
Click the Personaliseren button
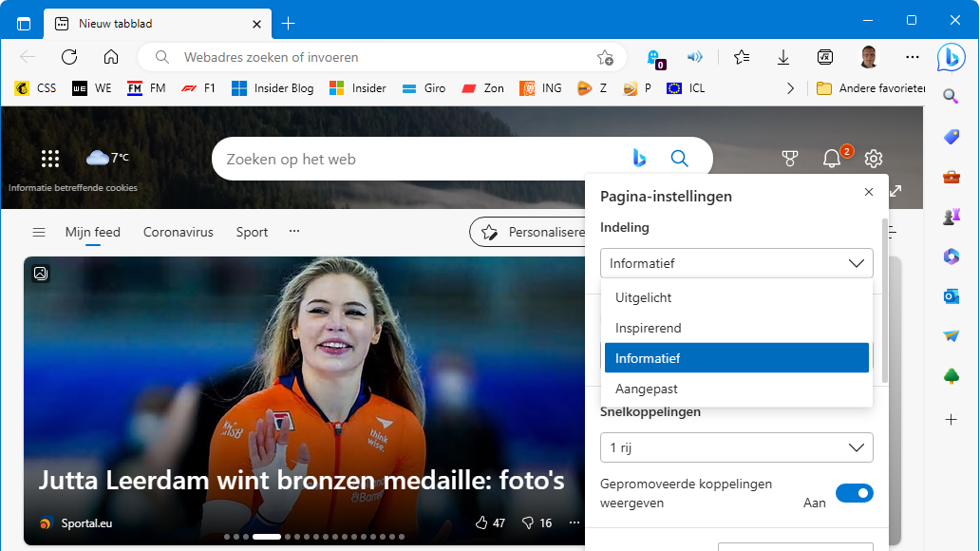pos(528,232)
